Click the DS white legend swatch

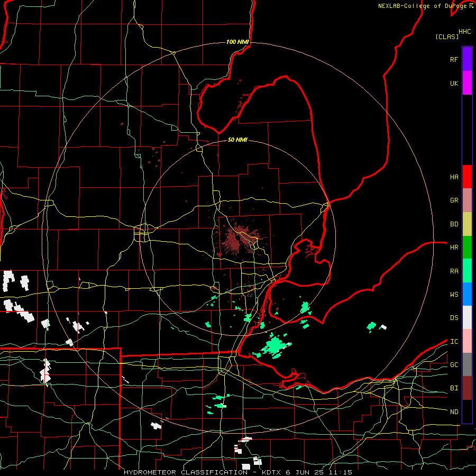click(467, 317)
